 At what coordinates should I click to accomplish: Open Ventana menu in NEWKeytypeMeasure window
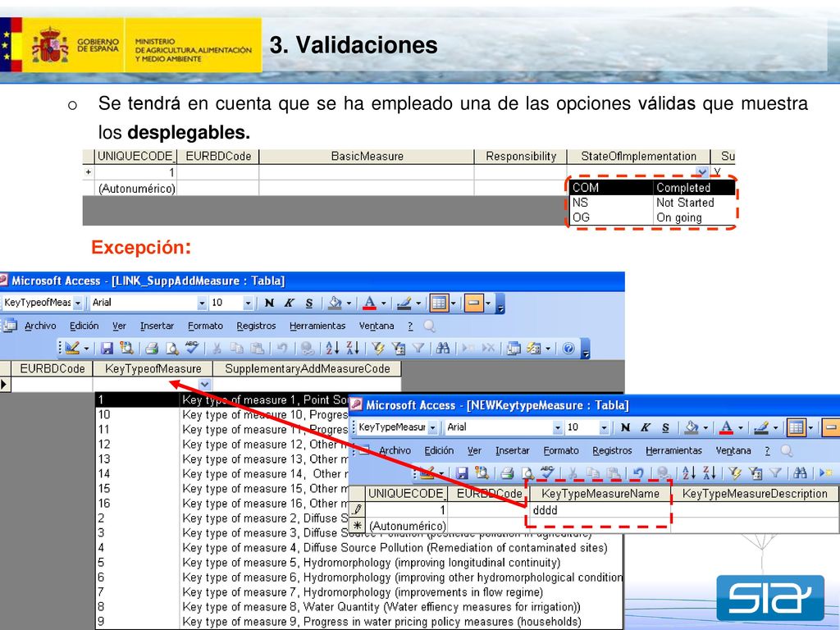pyautogui.click(x=733, y=450)
